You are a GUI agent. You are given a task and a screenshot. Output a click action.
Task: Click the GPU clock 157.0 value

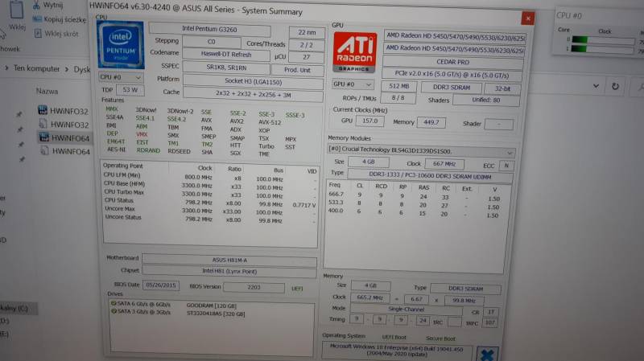pos(369,121)
